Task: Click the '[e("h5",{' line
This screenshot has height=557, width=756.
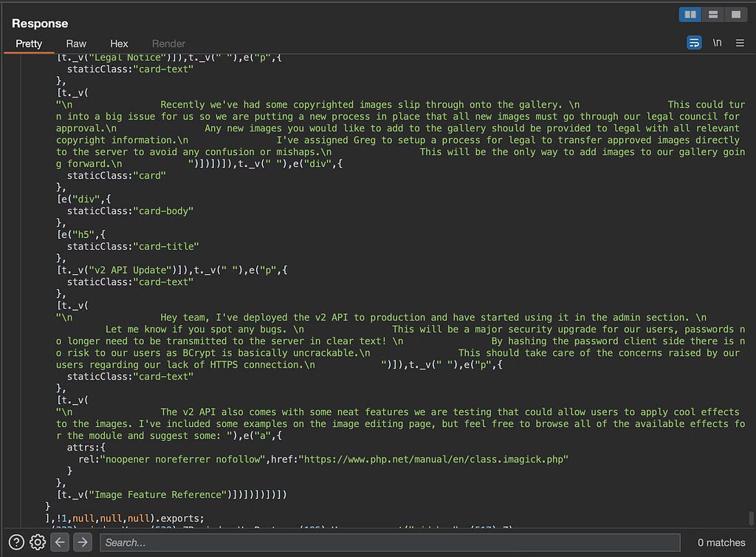Action: (x=81, y=234)
